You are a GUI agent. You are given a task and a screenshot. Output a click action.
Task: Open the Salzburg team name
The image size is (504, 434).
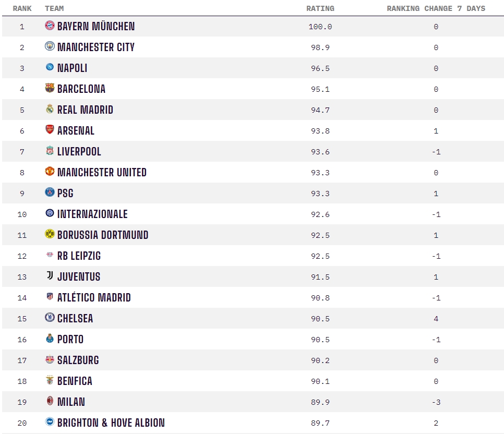point(78,360)
